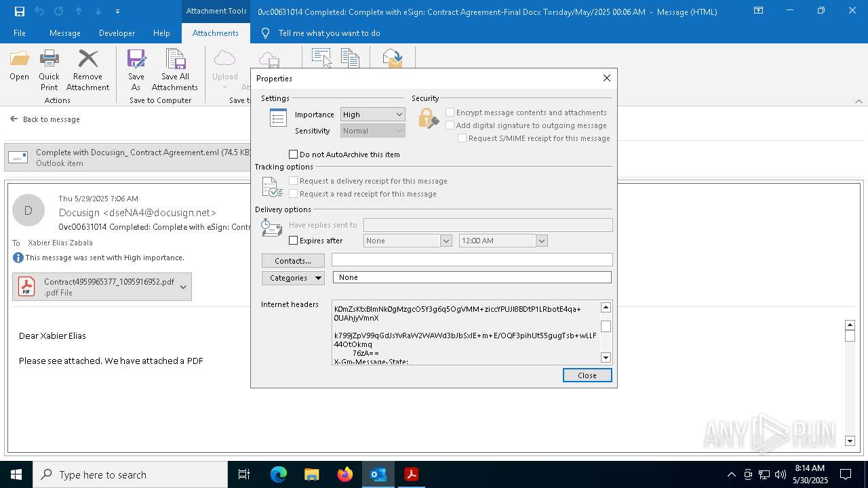Click the contacts text field
868x488 pixels.
(472, 260)
